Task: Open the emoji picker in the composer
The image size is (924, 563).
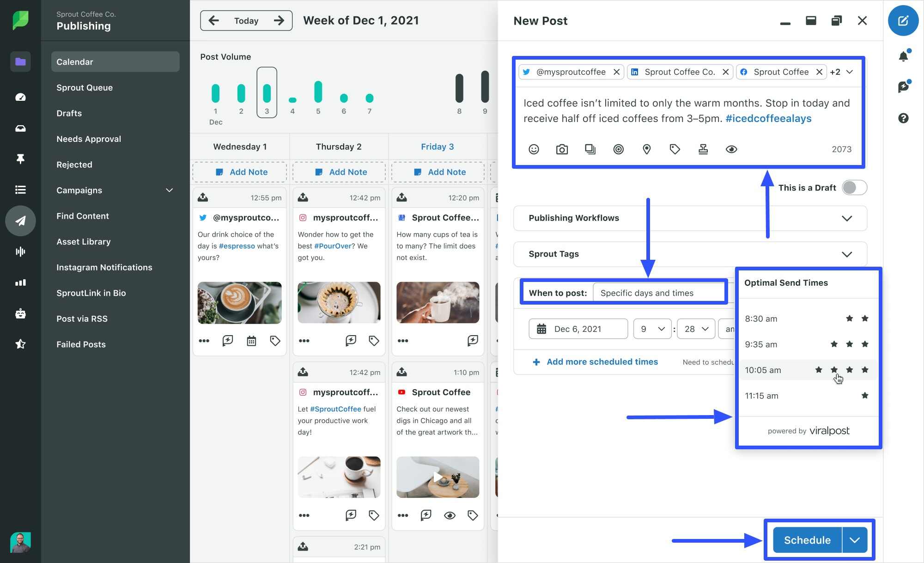Action: [x=534, y=149]
